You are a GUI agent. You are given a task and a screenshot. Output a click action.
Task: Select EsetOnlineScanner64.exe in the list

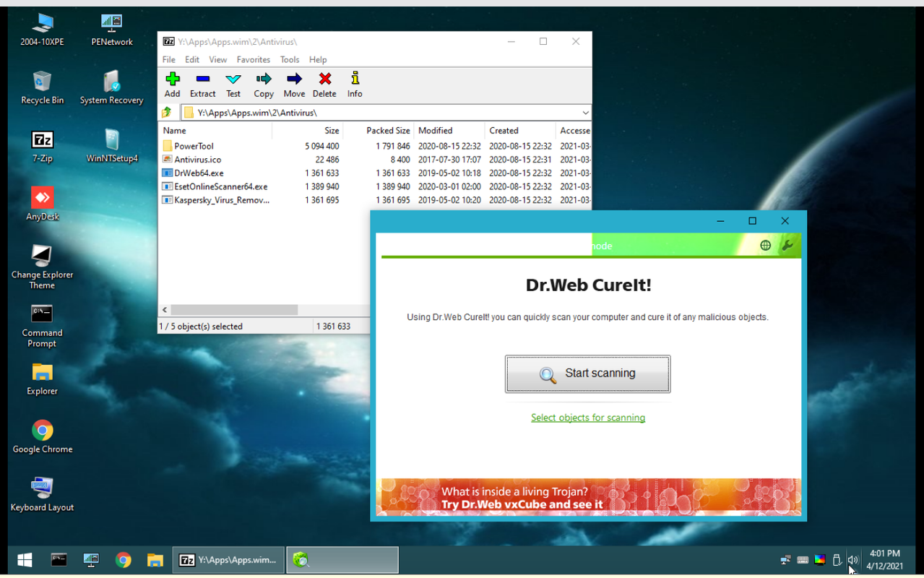(x=375, y=186)
